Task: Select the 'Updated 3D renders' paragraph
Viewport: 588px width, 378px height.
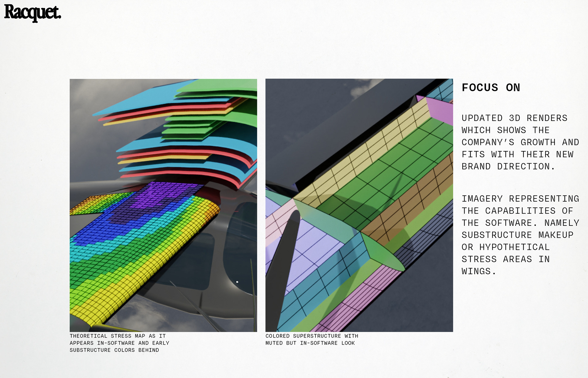Action: 520,142
